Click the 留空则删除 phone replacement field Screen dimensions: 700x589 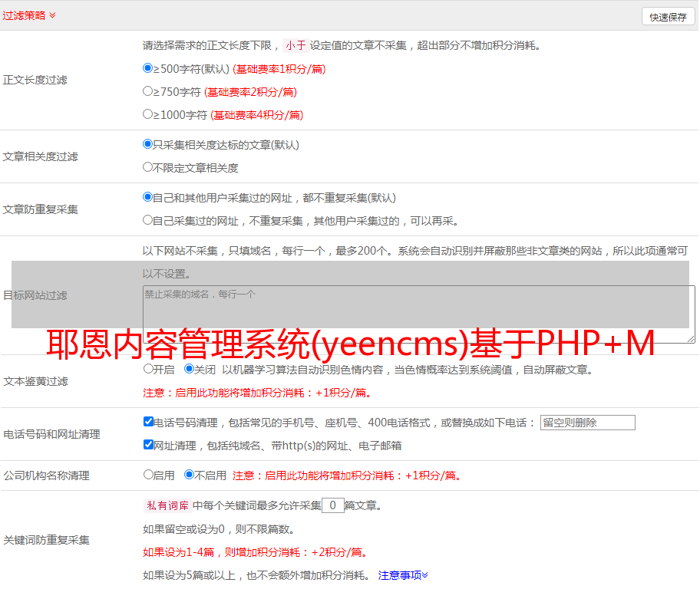(x=587, y=423)
